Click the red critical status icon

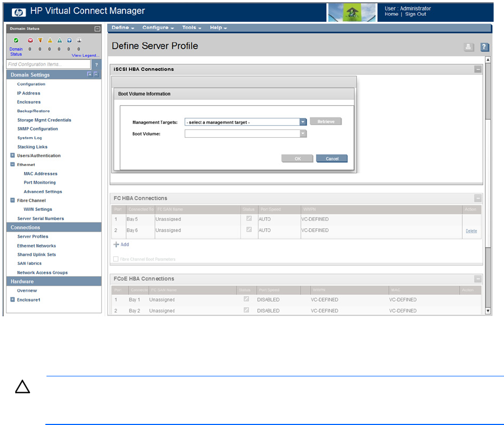click(x=31, y=40)
